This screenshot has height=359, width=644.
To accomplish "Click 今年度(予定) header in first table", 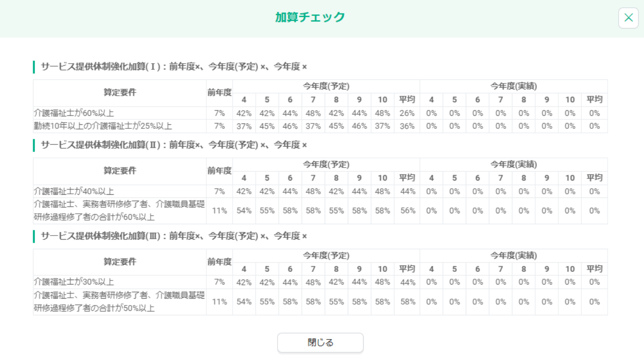I will point(326,86).
